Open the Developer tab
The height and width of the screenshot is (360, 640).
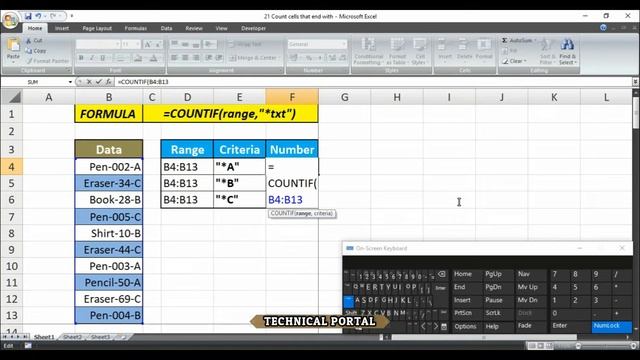point(253,28)
